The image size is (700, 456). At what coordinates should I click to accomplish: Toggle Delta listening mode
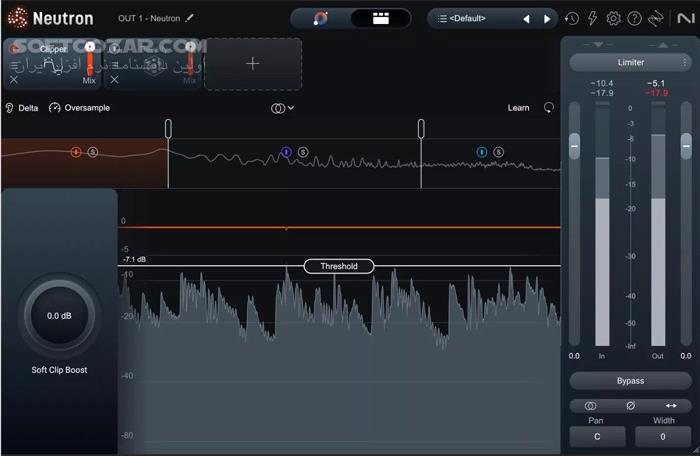(21, 108)
